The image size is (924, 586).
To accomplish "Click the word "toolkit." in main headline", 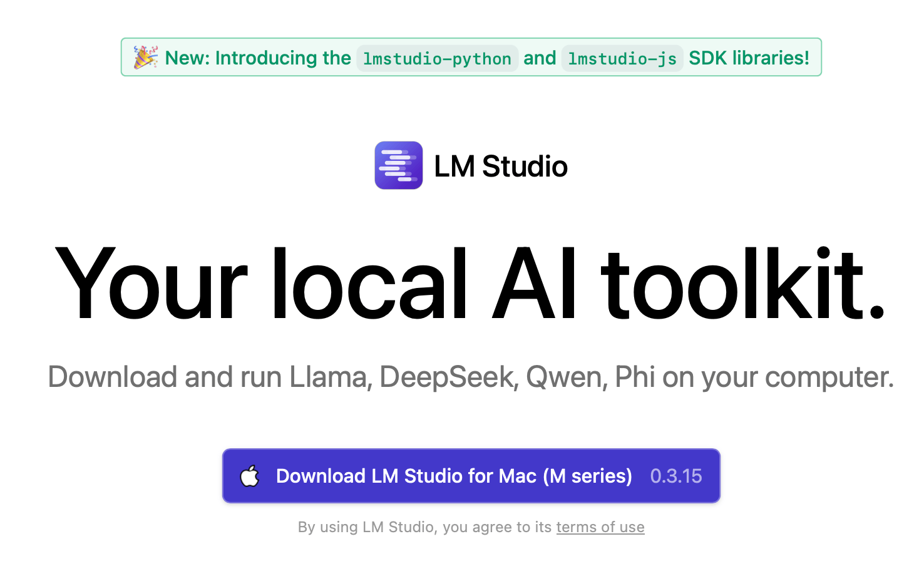I will pos(743,285).
